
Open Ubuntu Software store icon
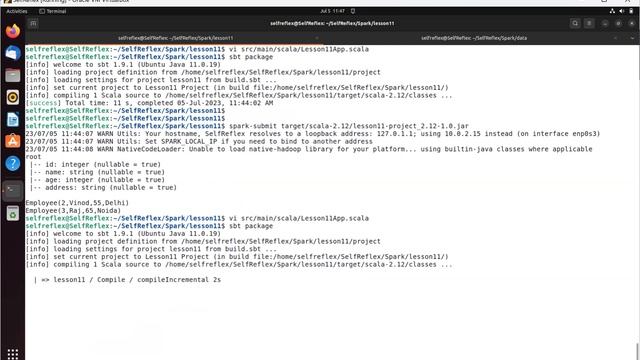click(13, 141)
